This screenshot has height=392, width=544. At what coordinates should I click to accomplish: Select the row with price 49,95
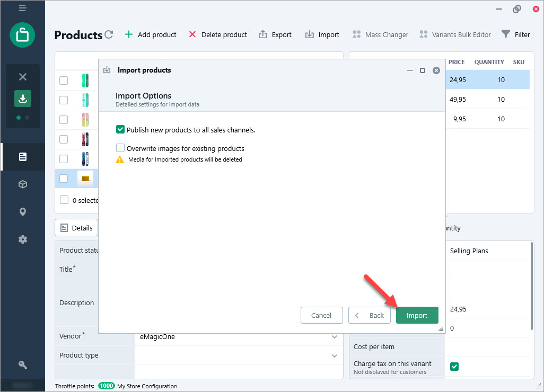[x=487, y=100]
